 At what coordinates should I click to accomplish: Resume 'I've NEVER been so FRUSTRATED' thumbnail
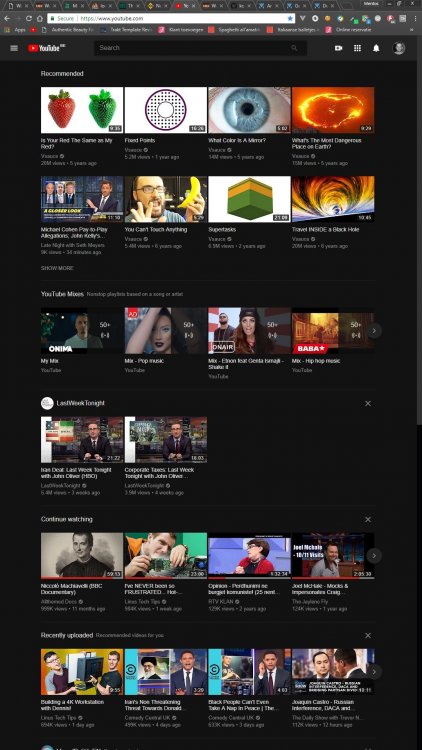166,555
